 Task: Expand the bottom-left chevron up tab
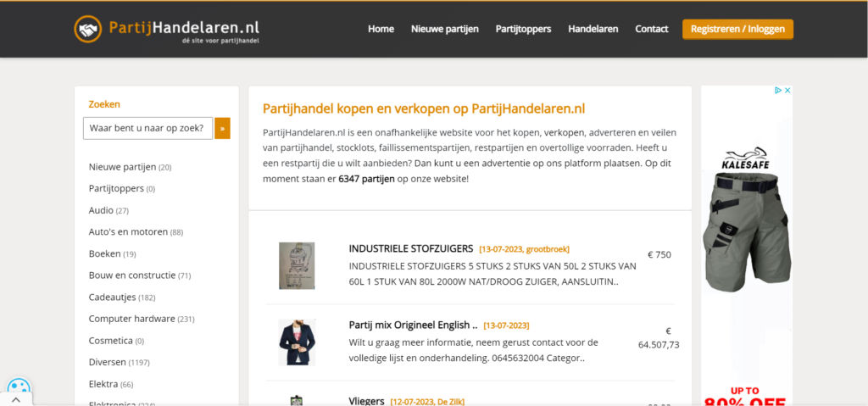tap(15, 399)
